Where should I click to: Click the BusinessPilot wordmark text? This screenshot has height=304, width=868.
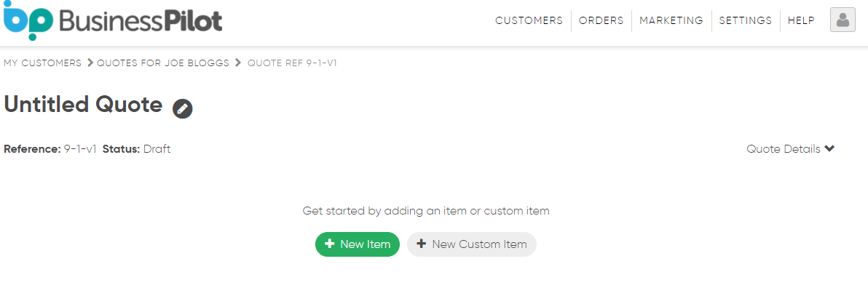(x=141, y=21)
